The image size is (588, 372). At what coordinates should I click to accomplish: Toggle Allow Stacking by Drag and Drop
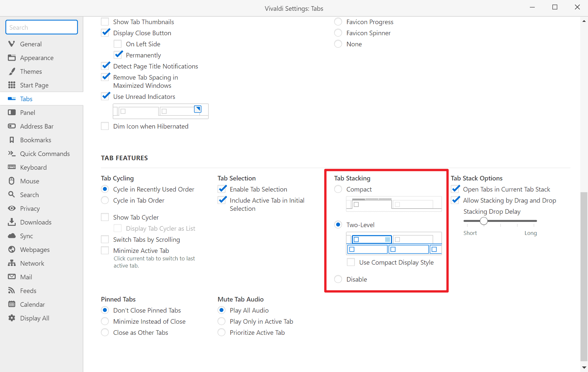click(x=455, y=200)
